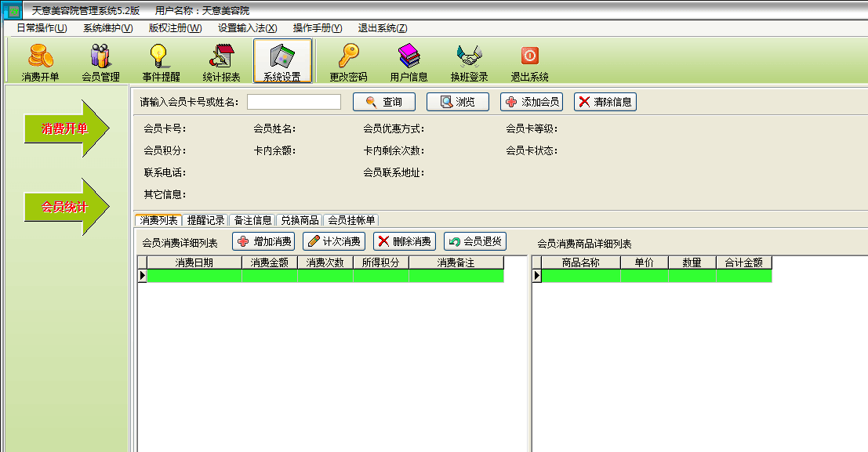Click the 增加消费 button
This screenshot has height=452, width=868.
263,241
